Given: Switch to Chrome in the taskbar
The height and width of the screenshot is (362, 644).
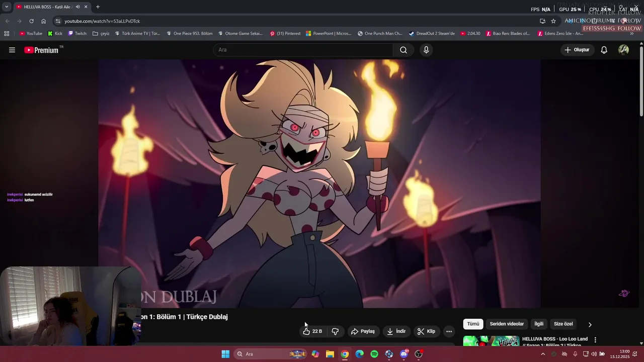Looking at the screenshot, I should 345,354.
